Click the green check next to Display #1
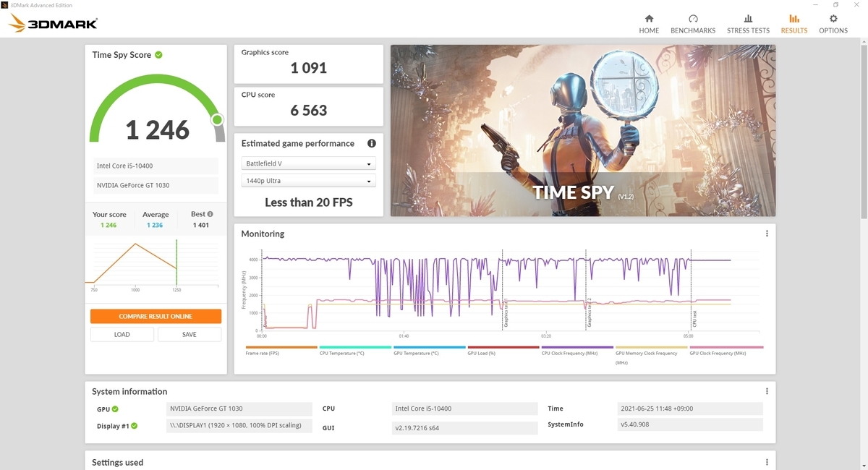Viewport: 868px width, 470px height. pyautogui.click(x=135, y=426)
